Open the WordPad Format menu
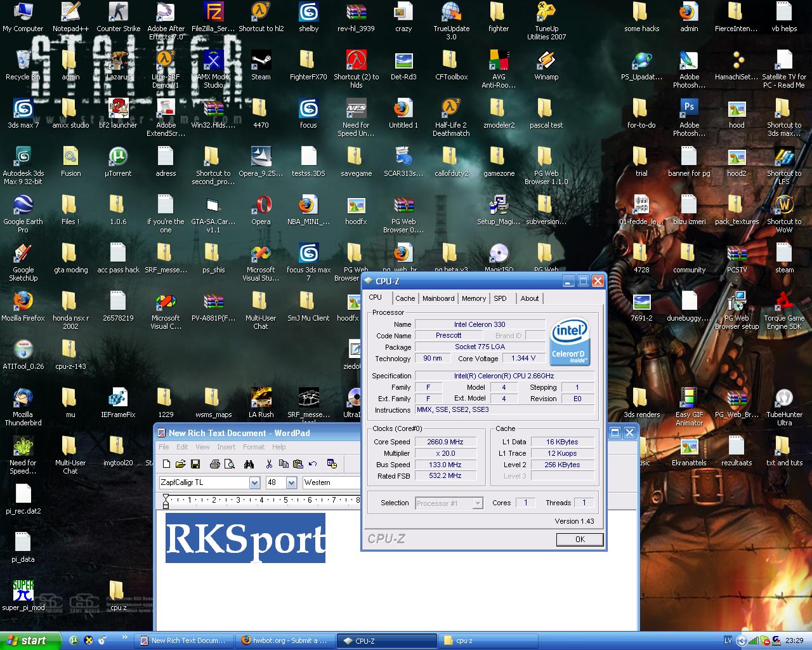Screen dimensions: 812x650 coord(254,447)
